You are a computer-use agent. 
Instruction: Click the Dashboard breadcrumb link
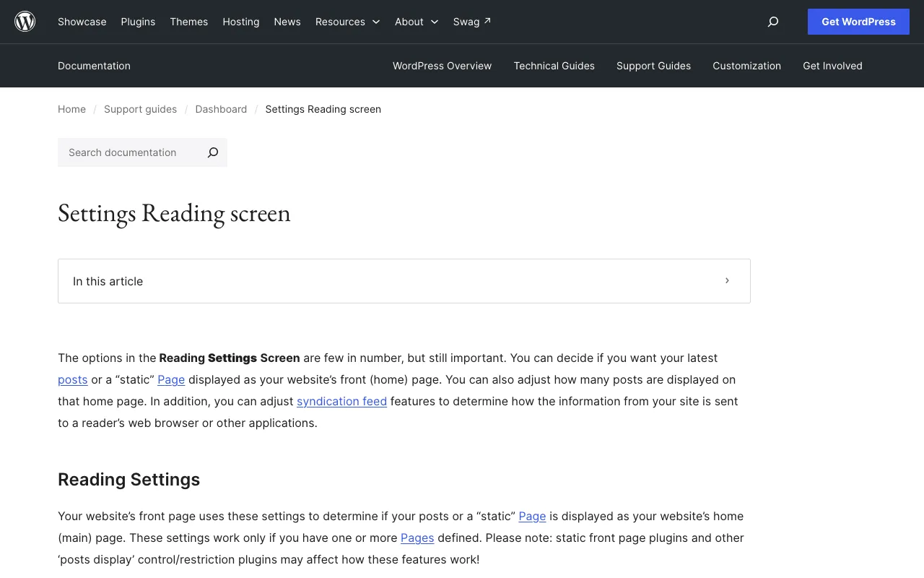[221, 109]
